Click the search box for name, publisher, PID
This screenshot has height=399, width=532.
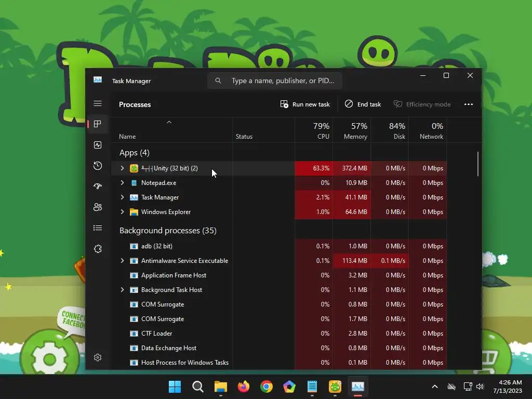pyautogui.click(x=274, y=81)
